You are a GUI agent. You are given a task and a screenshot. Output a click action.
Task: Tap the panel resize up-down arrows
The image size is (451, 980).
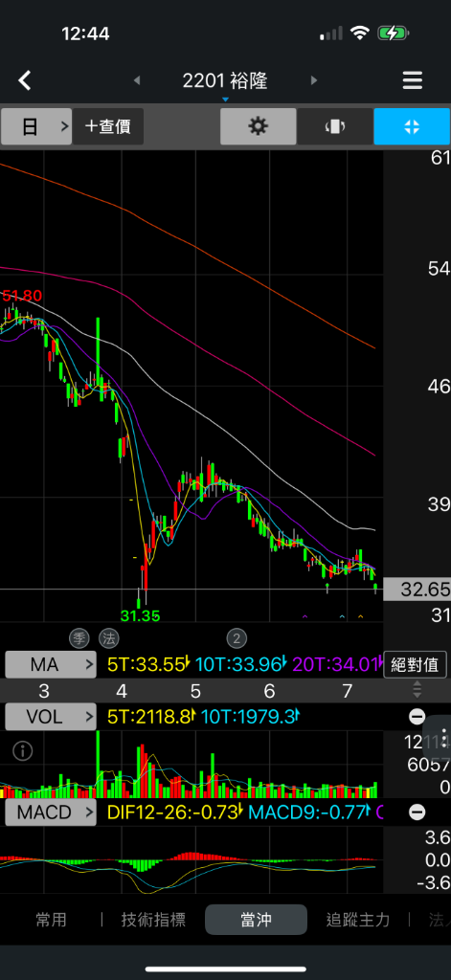point(417,689)
